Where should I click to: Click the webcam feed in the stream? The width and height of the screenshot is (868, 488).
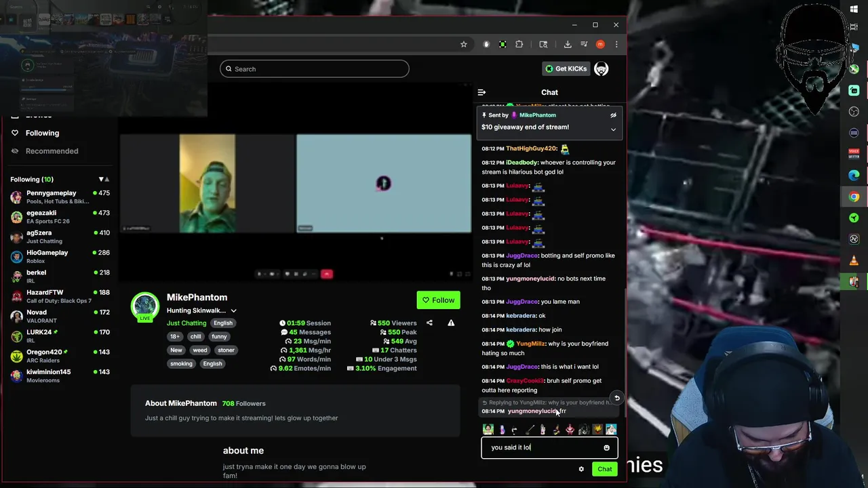tap(208, 183)
